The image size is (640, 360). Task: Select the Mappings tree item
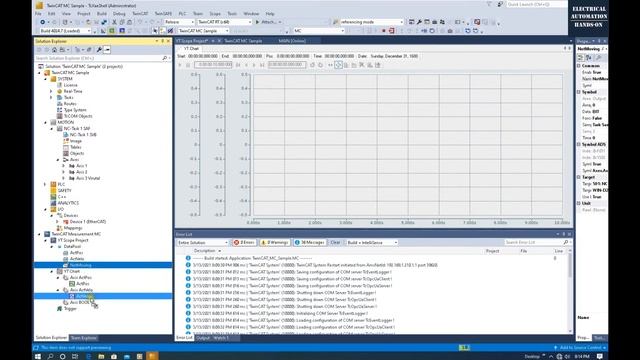[73, 228]
